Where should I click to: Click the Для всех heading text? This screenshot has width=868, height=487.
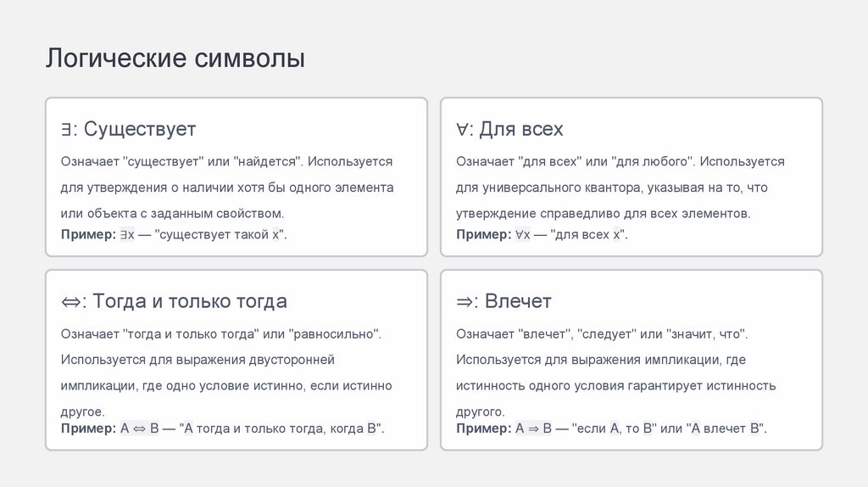pyautogui.click(x=521, y=130)
